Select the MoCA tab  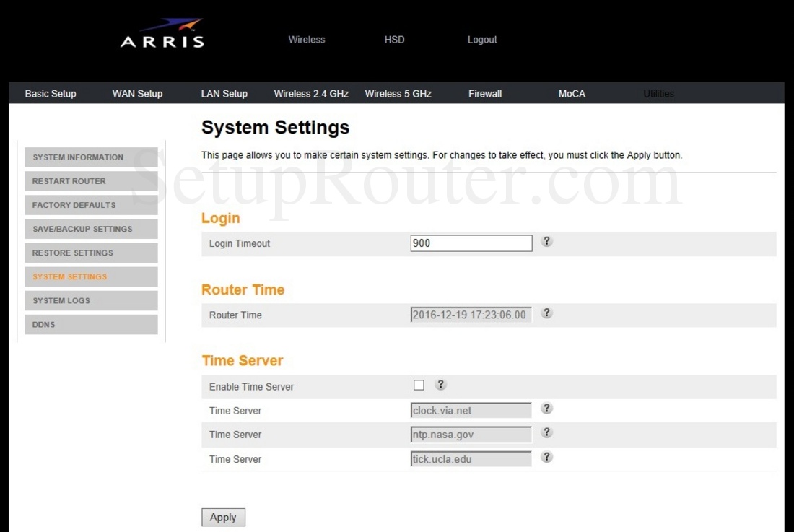click(571, 93)
